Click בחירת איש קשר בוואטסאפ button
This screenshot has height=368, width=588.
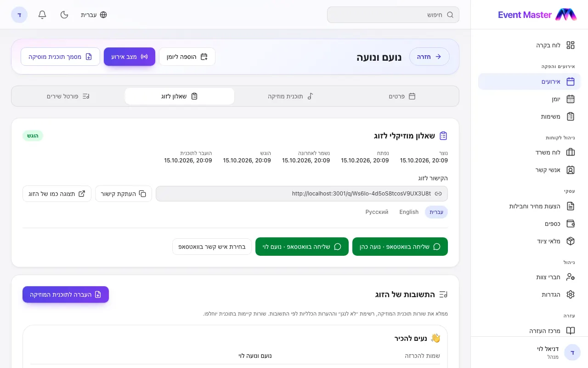[x=212, y=247]
